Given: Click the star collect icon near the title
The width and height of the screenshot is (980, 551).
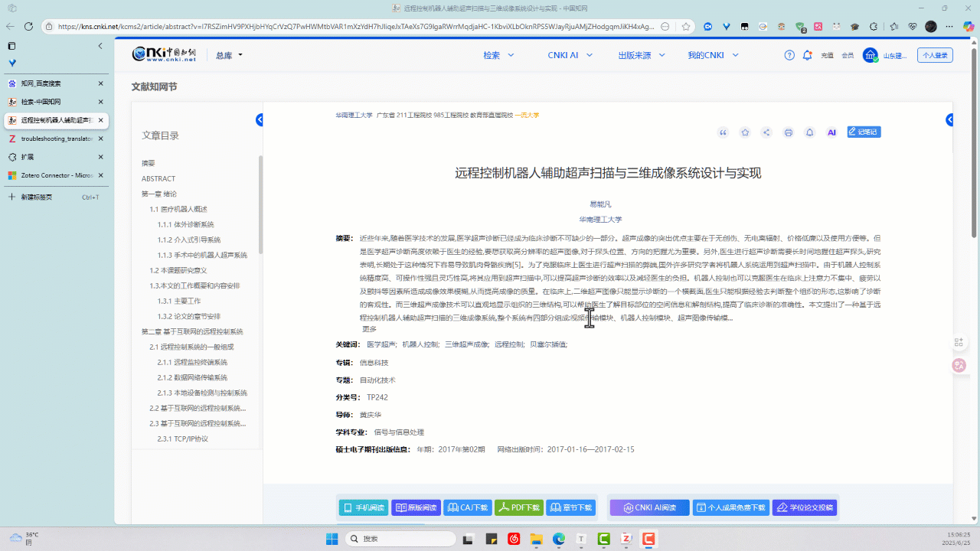Looking at the screenshot, I should coord(744,132).
